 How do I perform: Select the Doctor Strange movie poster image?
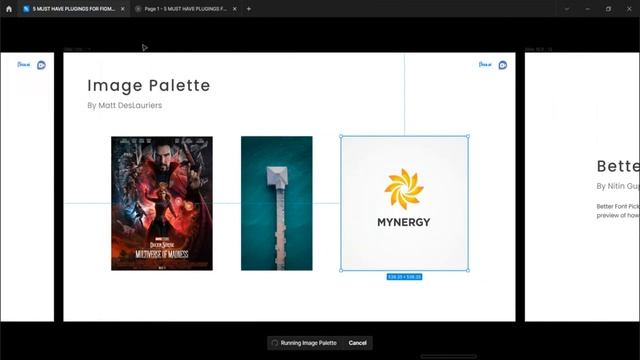tap(162, 203)
